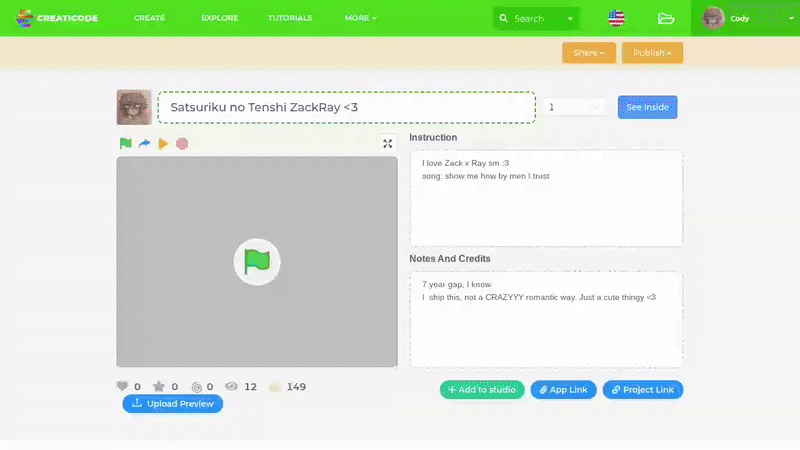Start project with large center green flag
Image resolution: width=800 pixels, height=450 pixels.
coord(257,262)
